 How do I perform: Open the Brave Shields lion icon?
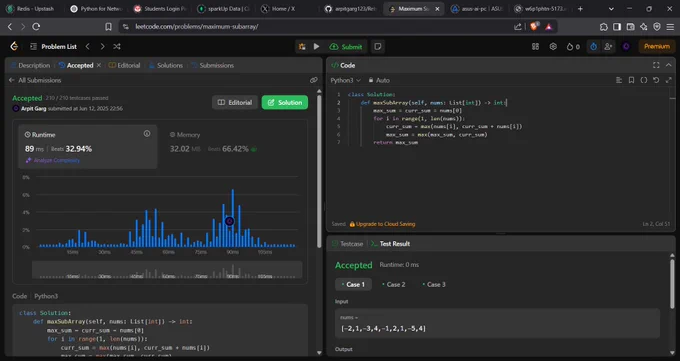pyautogui.click(x=534, y=26)
